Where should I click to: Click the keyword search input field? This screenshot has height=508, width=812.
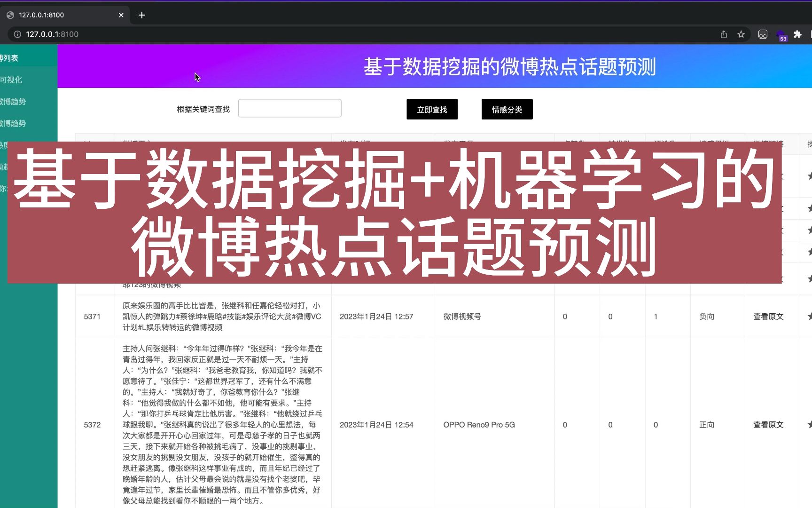pos(289,108)
